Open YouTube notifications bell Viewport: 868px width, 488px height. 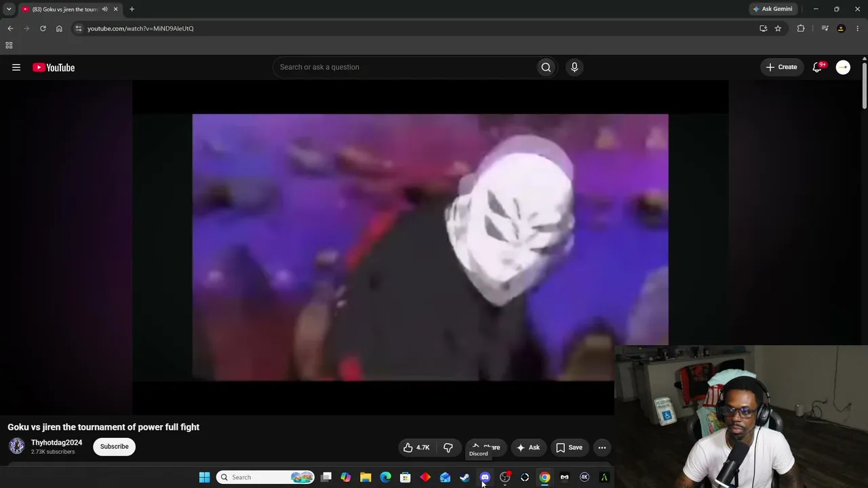817,67
